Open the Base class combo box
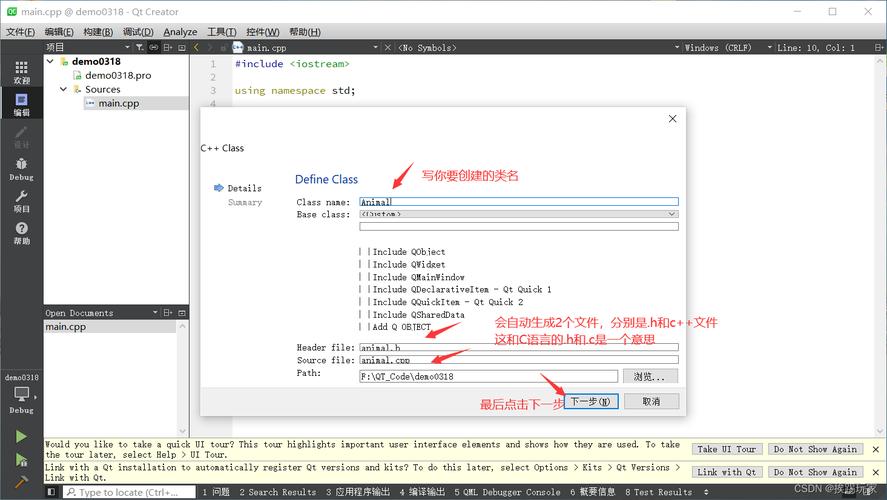The height and width of the screenshot is (500, 887). pyautogui.click(x=519, y=214)
